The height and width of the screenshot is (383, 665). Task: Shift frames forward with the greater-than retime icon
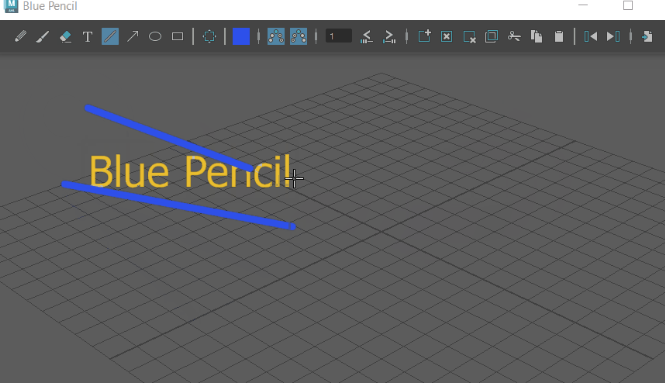(389, 36)
